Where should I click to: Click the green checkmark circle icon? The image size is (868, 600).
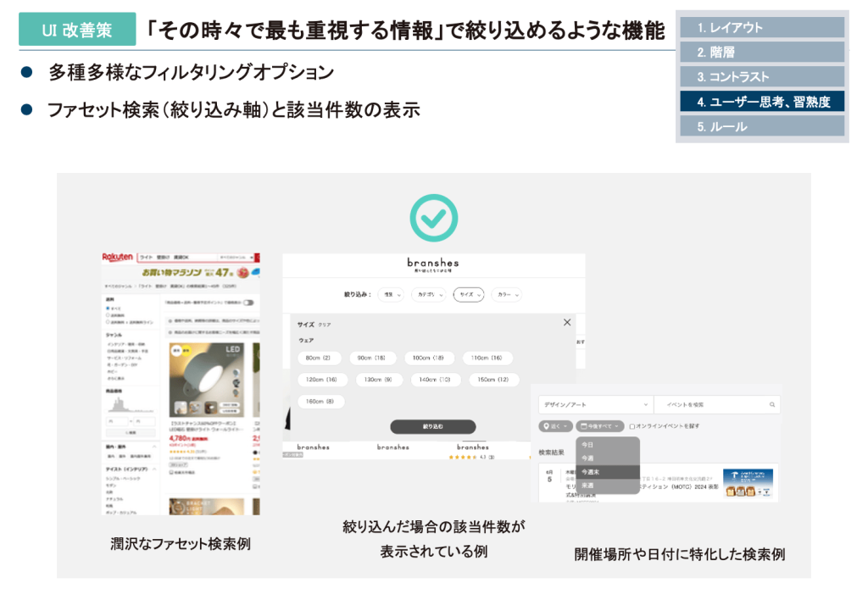433,217
